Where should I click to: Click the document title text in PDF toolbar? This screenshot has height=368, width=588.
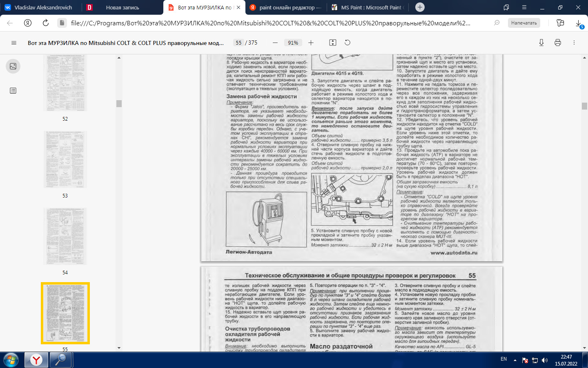(x=126, y=43)
